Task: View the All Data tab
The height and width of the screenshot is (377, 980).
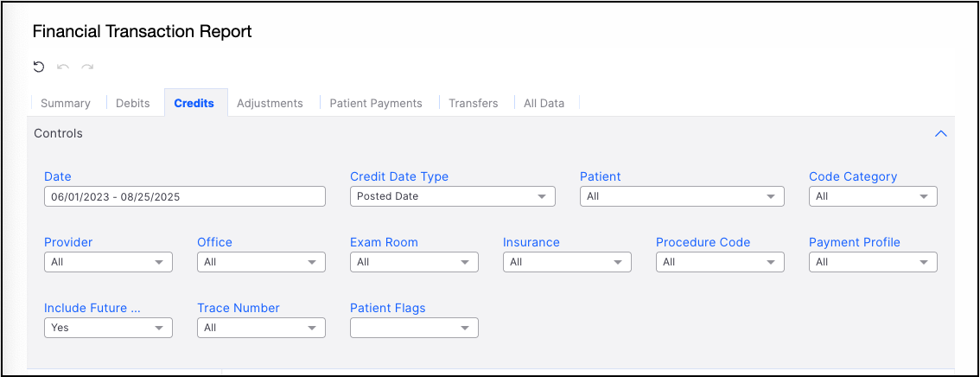Action: [544, 103]
